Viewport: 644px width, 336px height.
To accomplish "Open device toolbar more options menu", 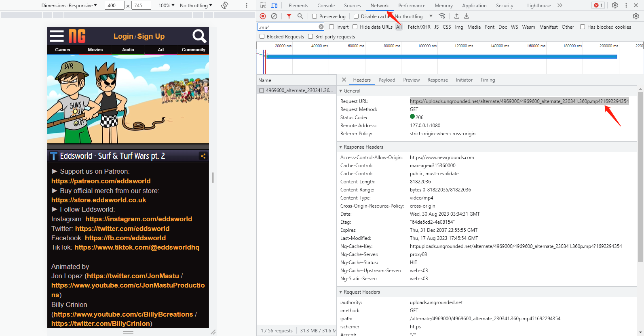I will [247, 5].
